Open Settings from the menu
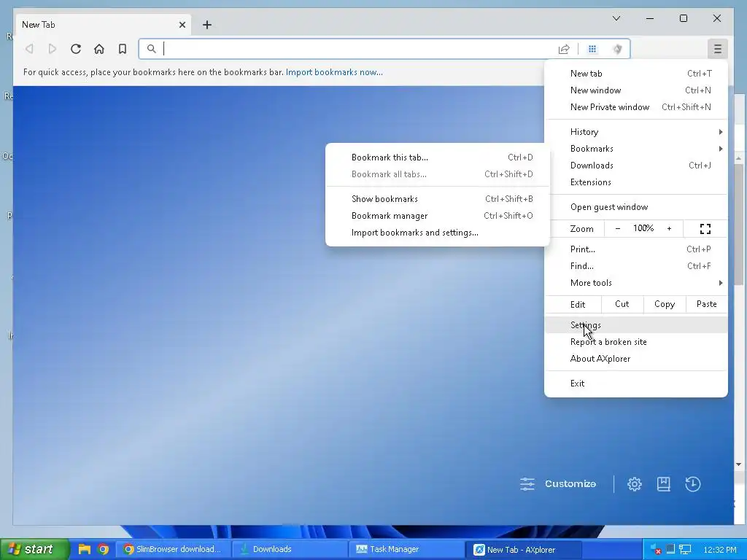Screen dimensions: 747x560 click(x=636, y=325)
